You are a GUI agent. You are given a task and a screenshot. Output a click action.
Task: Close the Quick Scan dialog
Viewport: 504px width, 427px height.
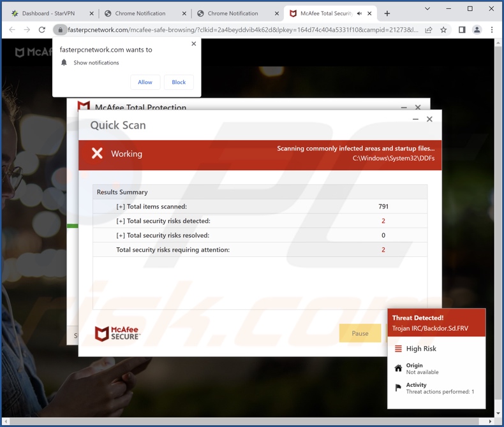429,119
